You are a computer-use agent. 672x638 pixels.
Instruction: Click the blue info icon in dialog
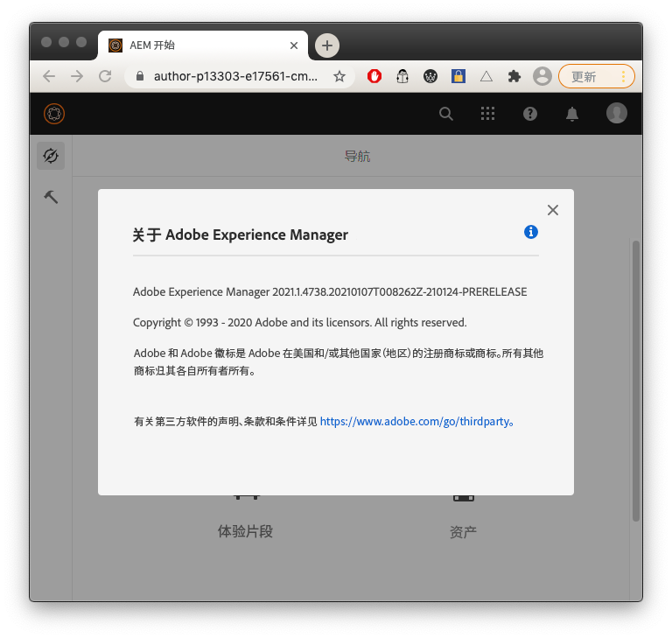click(x=531, y=232)
